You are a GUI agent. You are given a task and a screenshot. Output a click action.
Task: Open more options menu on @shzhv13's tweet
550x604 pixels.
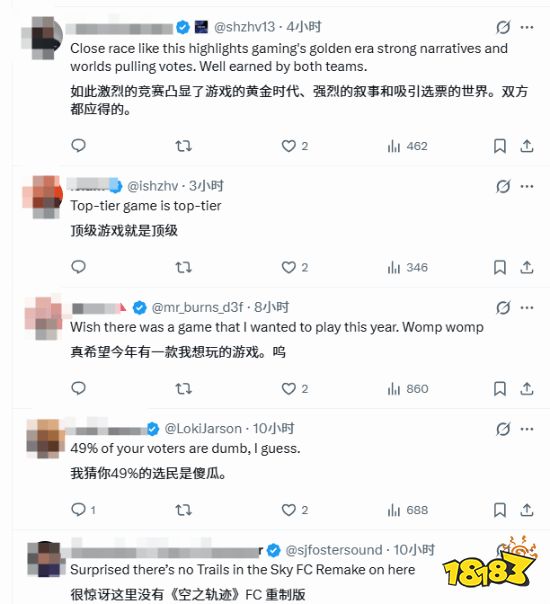pos(527,27)
